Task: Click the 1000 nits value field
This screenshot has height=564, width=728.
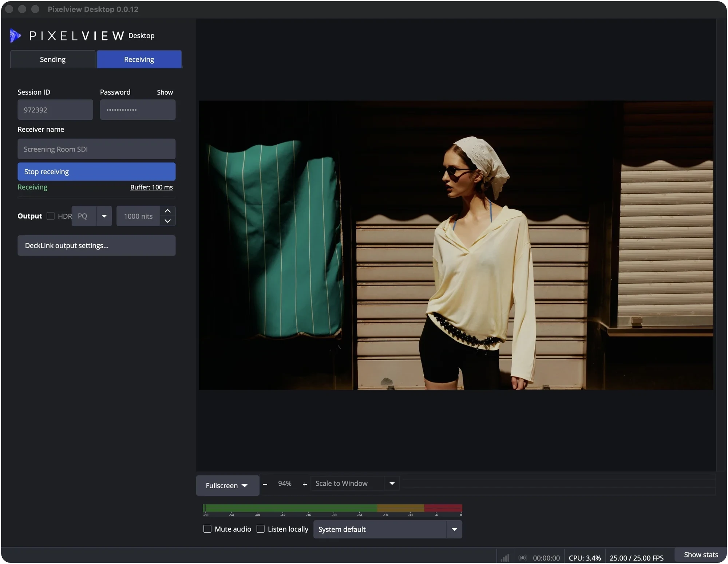Action: click(x=138, y=216)
